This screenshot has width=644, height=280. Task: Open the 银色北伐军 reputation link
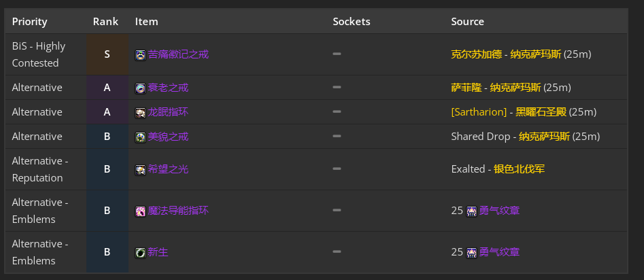click(x=519, y=169)
